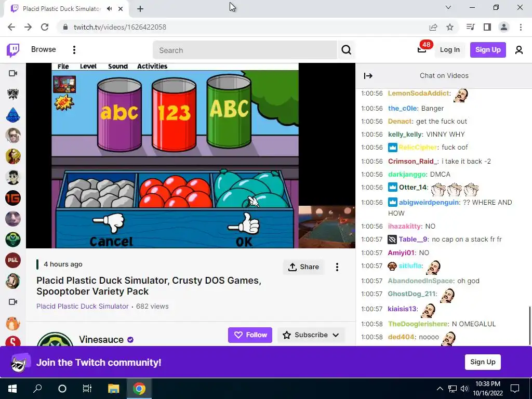Open the green Vinesauce-style avatar in sidebar
Image resolution: width=532 pixels, height=399 pixels.
[x=13, y=240]
